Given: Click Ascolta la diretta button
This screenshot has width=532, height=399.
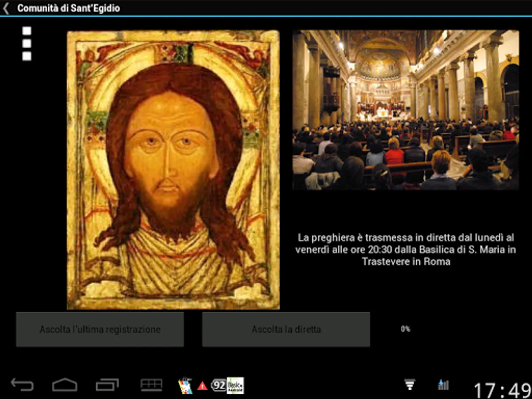Looking at the screenshot, I should coord(286,329).
